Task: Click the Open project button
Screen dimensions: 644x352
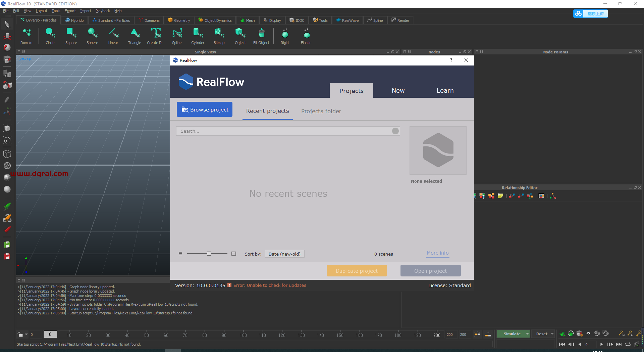Action: (430, 271)
